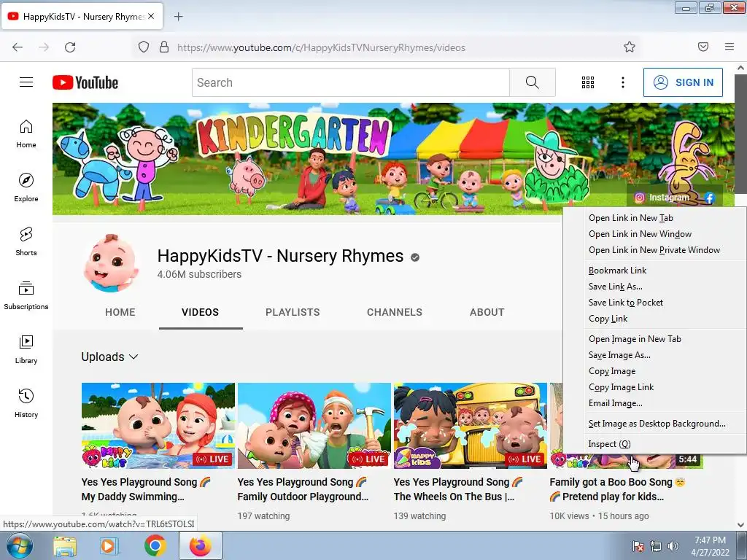Launch Google Chrome from taskbar
This screenshot has width=747, height=560.
coord(155,546)
